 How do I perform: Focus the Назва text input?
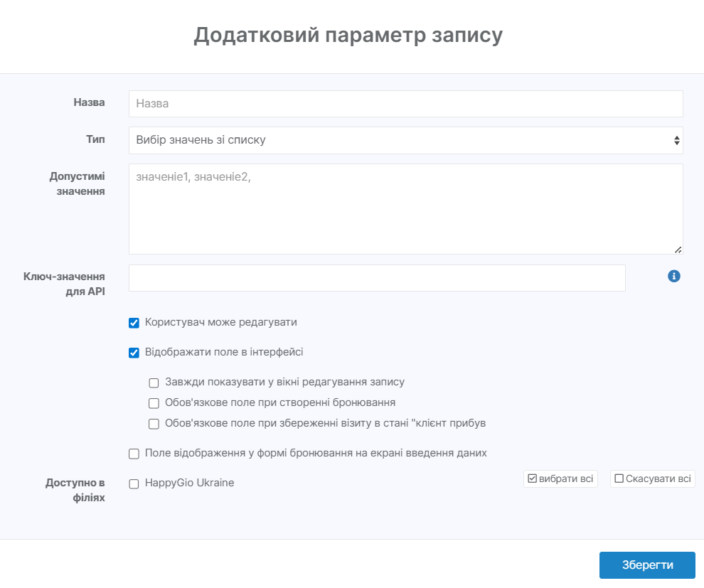tap(405, 103)
